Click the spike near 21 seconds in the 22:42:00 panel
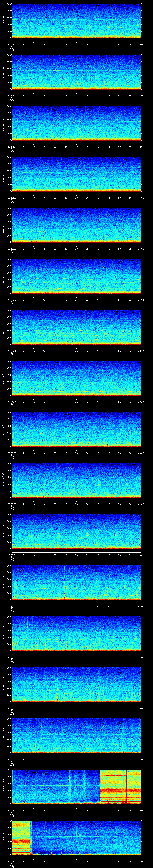The height and width of the screenshot is (868, 153). pos(57,685)
